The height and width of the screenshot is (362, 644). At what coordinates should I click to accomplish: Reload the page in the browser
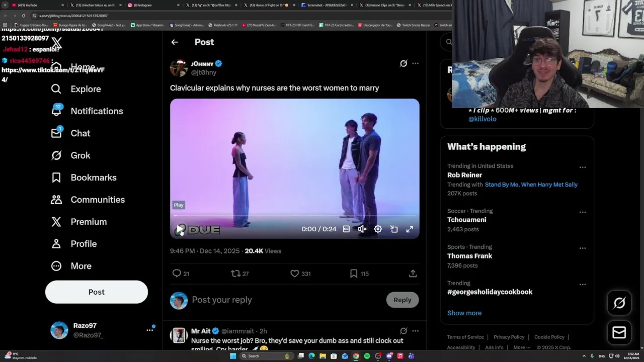[x=23, y=16]
